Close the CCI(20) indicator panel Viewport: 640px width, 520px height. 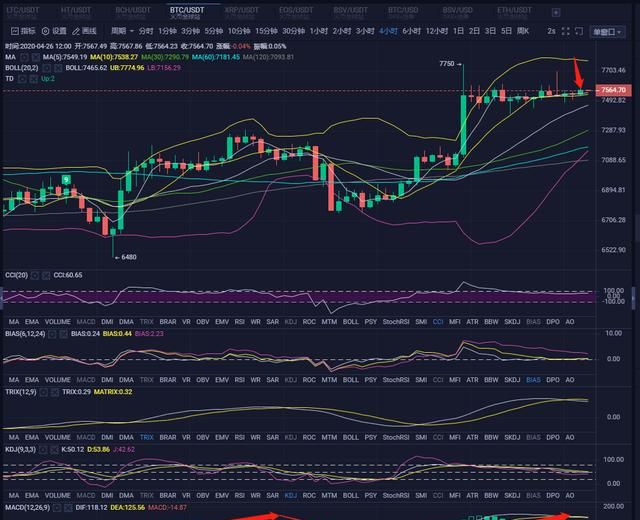[x=46, y=276]
